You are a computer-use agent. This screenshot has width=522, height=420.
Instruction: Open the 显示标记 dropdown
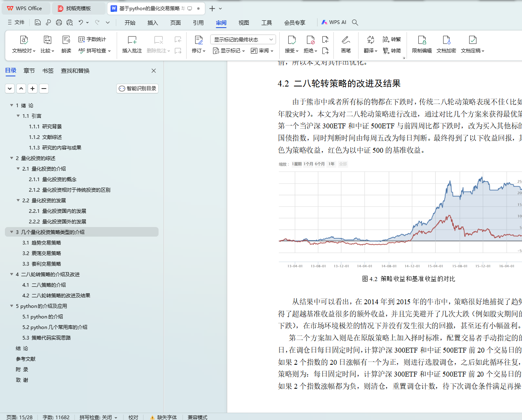(229, 51)
